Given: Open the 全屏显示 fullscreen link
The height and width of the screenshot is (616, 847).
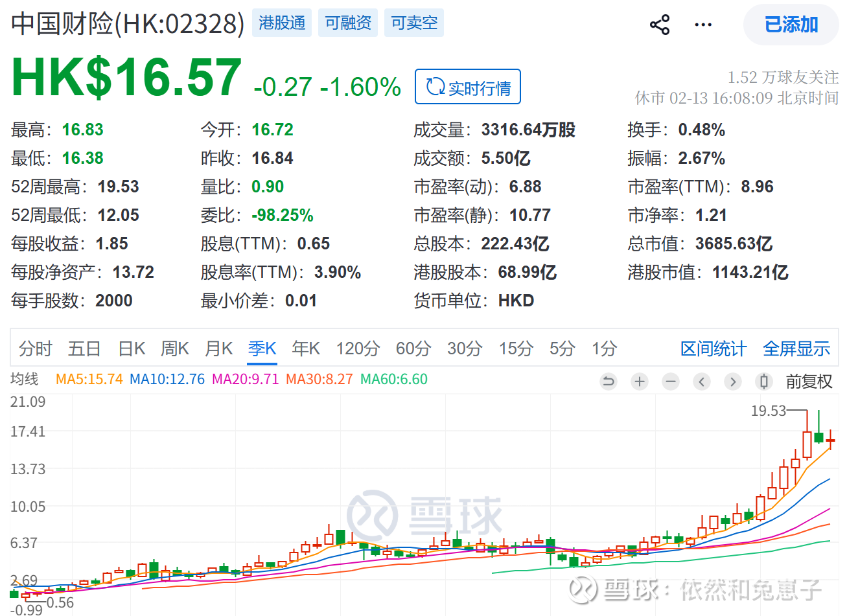Looking at the screenshot, I should click(x=796, y=348).
